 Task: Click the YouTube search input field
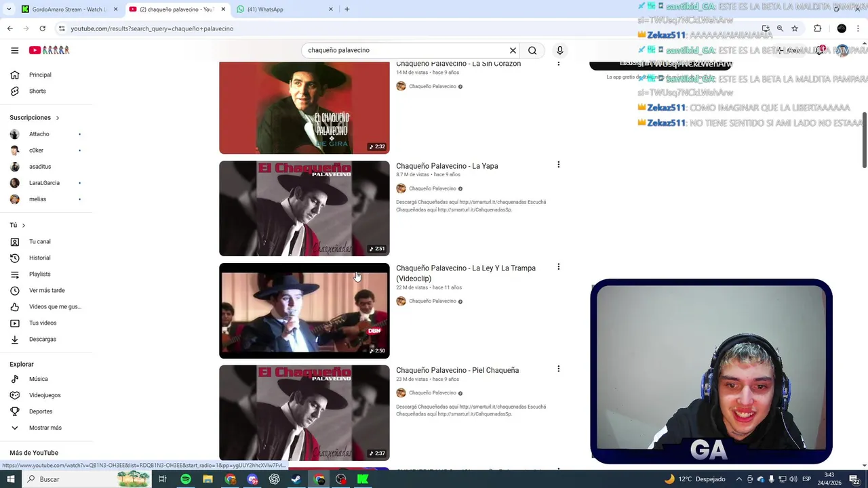click(x=406, y=50)
